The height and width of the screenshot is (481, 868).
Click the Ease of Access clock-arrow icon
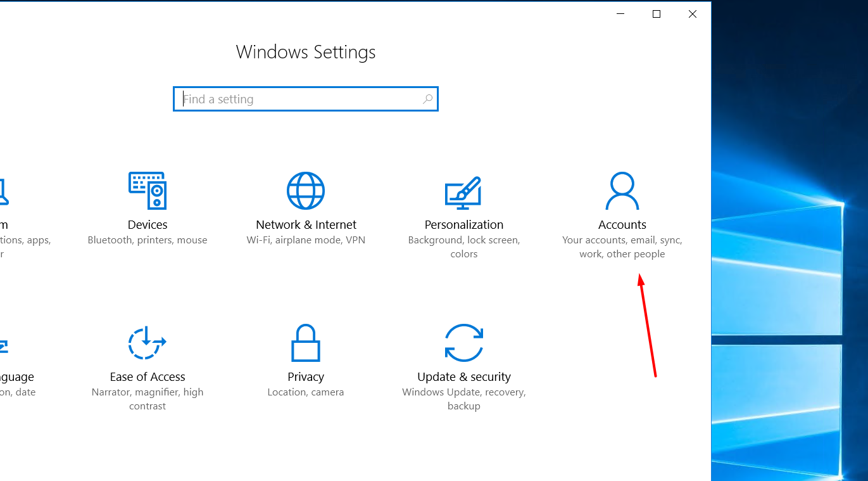coord(147,343)
